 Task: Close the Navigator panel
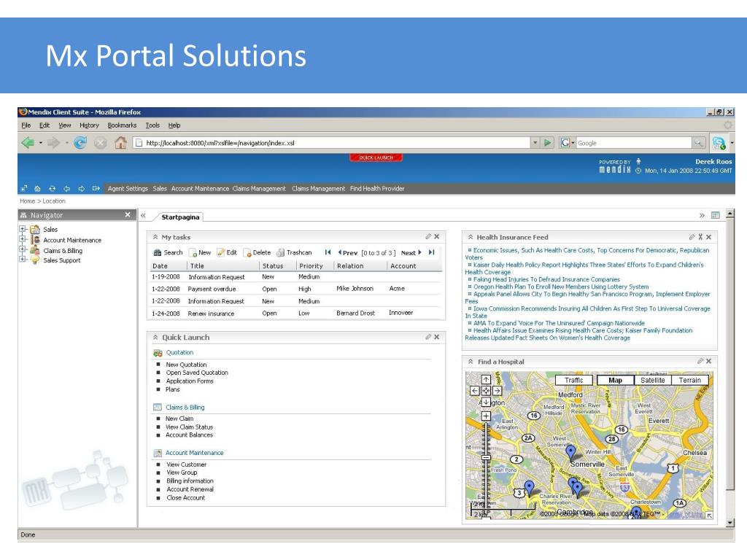click(x=128, y=215)
